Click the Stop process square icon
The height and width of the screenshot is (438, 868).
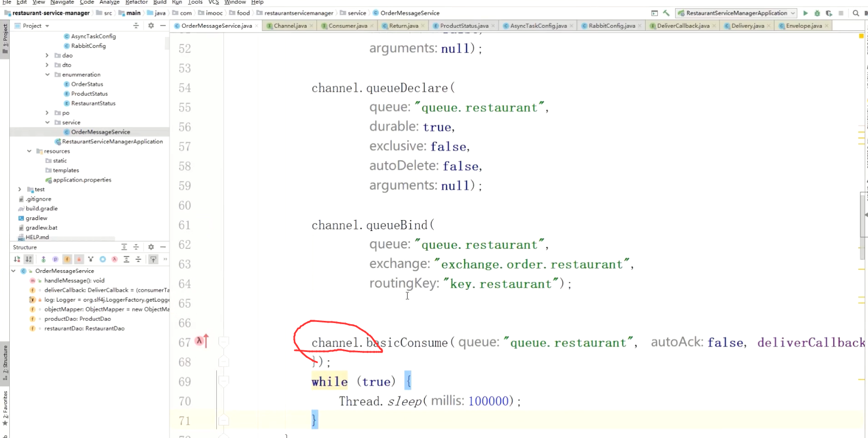point(841,13)
